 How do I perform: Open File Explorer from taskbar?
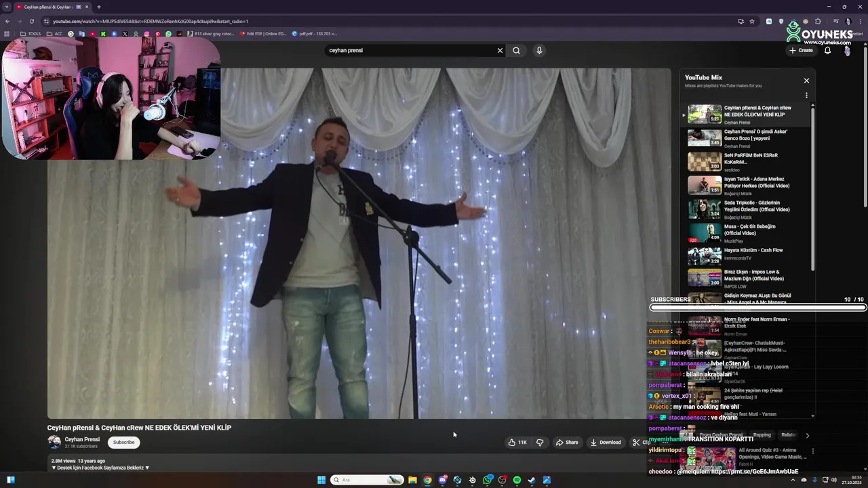[x=412, y=480]
